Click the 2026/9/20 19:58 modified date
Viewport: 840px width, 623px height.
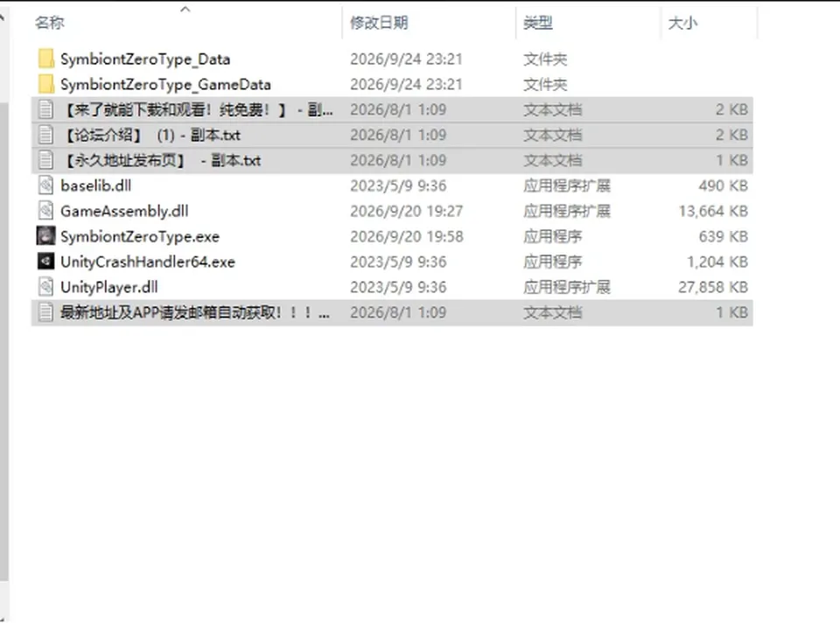407,236
